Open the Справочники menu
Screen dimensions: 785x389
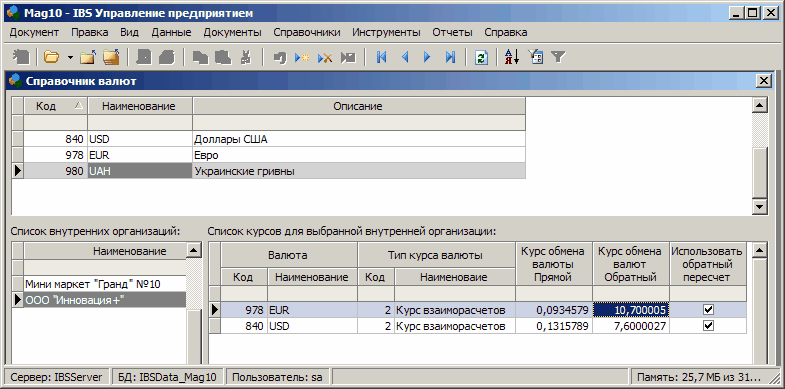(x=307, y=33)
